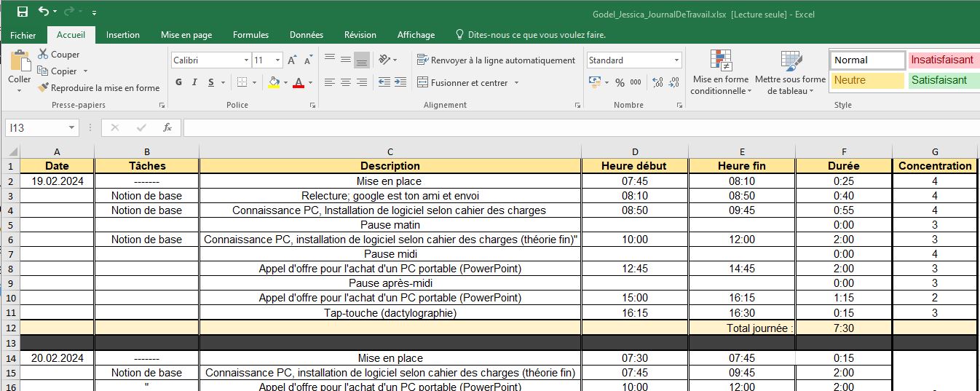The width and height of the screenshot is (980, 391).
Task: Open the Calibri font name dropdown
Action: 246,60
